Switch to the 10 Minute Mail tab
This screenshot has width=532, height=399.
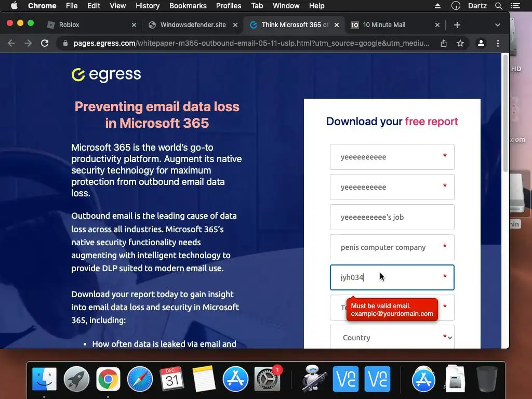point(395,25)
